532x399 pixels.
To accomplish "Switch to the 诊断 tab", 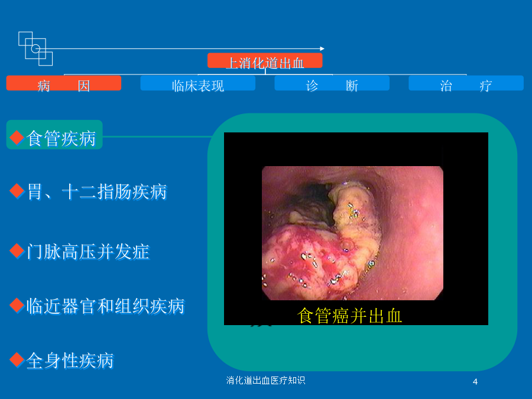I will click(332, 83).
